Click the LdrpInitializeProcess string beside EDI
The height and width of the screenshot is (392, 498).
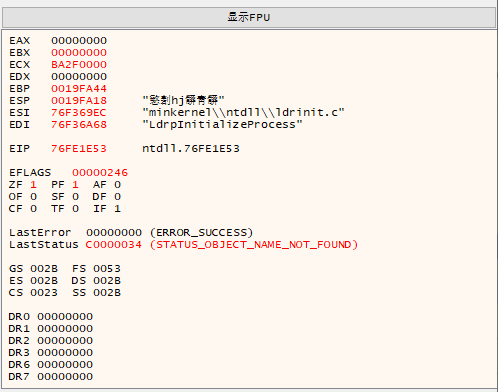coord(222,125)
